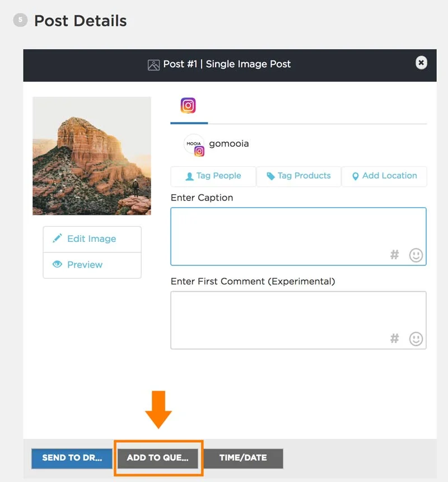Select the red rock mountain thumbnail
Image resolution: width=448 pixels, height=482 pixels.
click(92, 156)
